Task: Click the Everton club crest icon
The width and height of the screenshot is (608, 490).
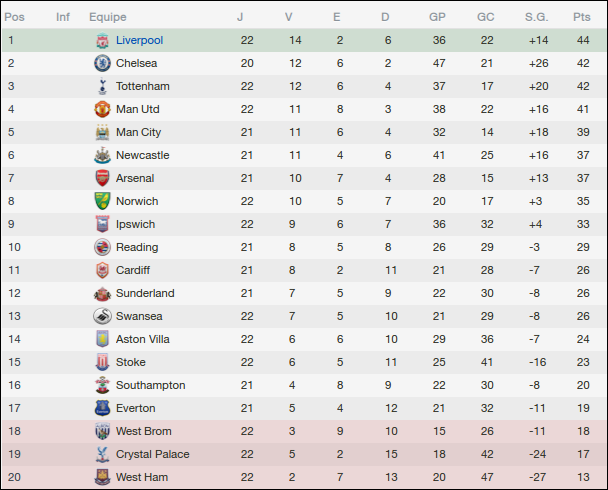Action: point(101,408)
